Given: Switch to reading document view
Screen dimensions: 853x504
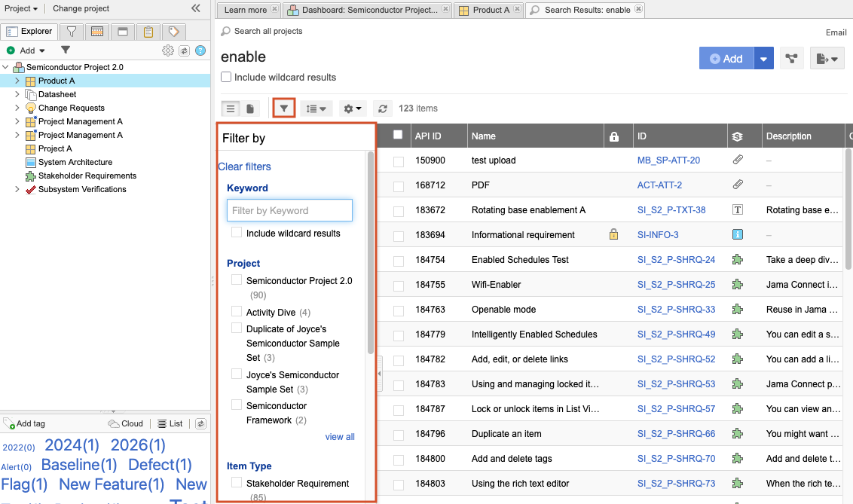Looking at the screenshot, I should coord(249,108).
